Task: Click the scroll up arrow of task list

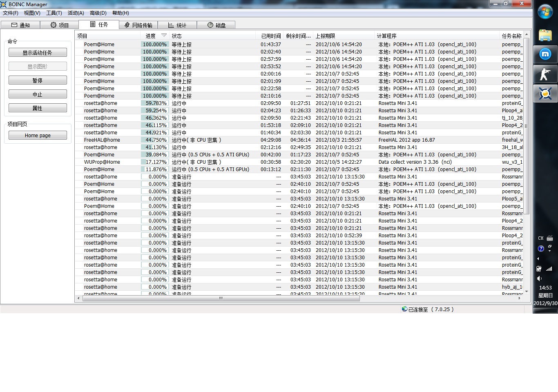Action: point(527,34)
